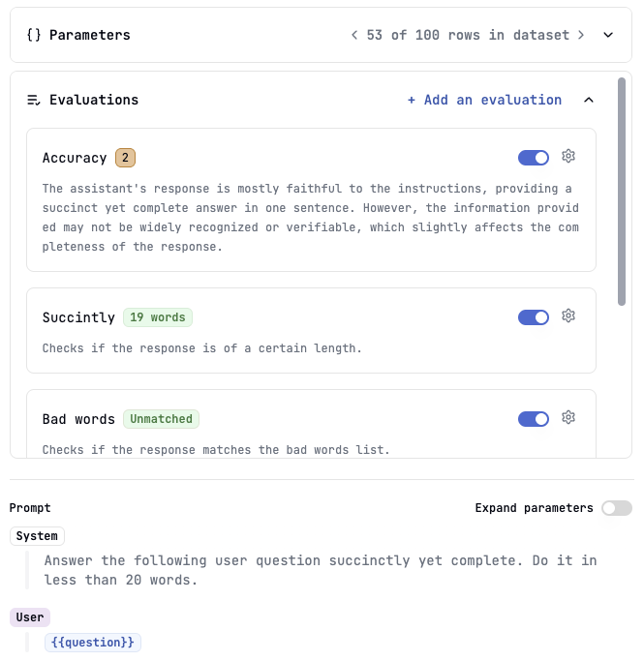Screen dimensions: 644x661
Task: Click the Accuracy score badge 2
Action: point(125,158)
